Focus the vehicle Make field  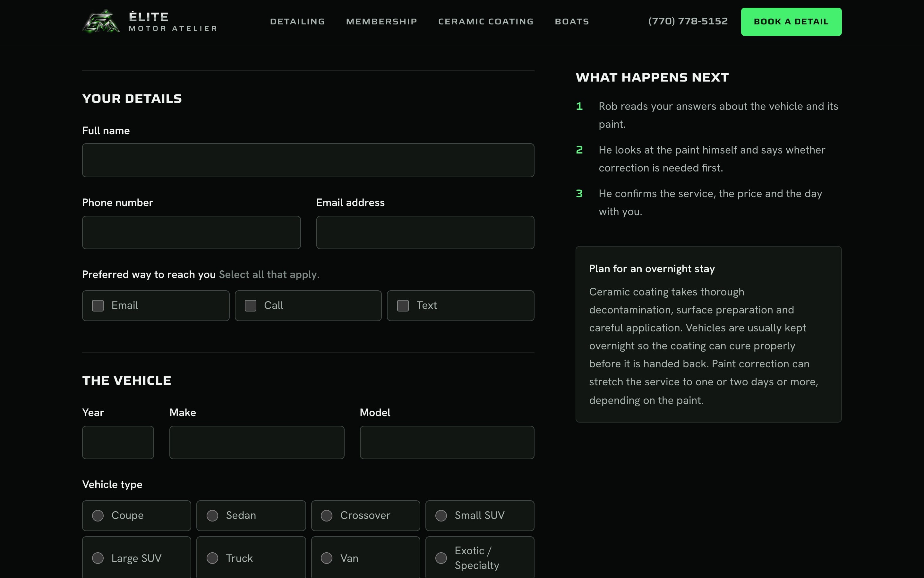coord(257,442)
